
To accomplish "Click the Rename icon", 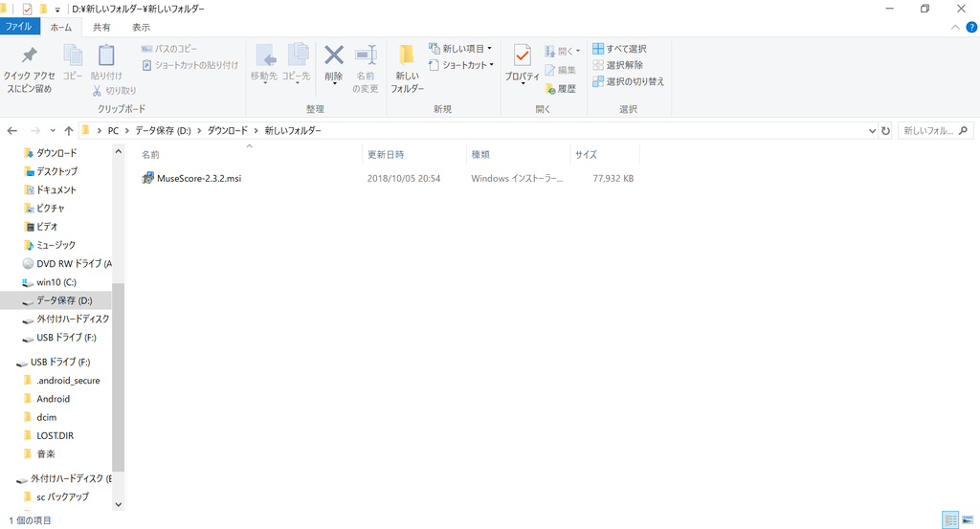I will tap(366, 55).
